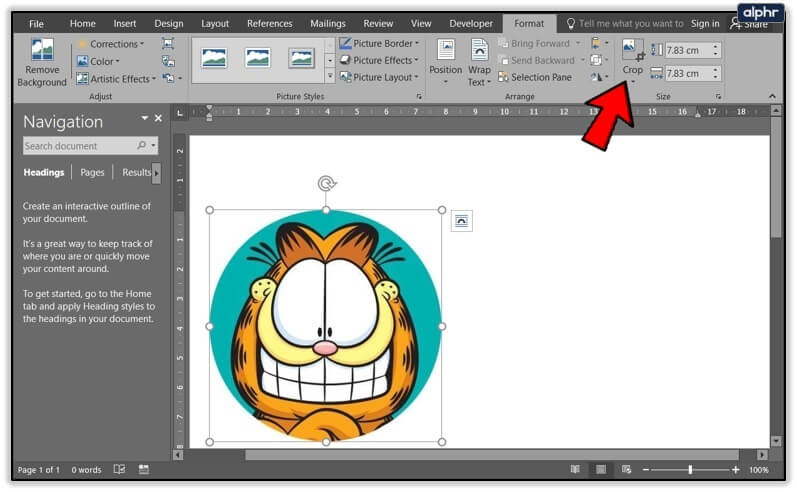Click the zoom in plus button

(735, 470)
